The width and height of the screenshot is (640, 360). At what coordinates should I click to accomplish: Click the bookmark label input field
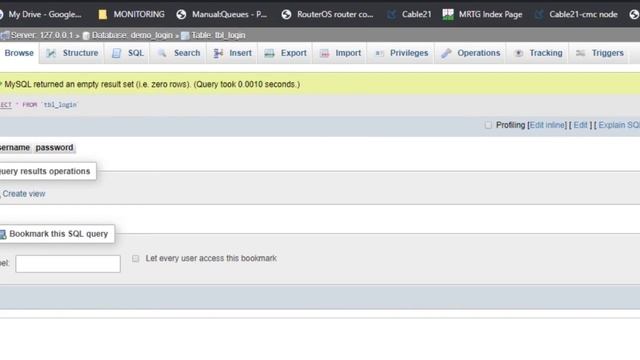[x=68, y=264]
